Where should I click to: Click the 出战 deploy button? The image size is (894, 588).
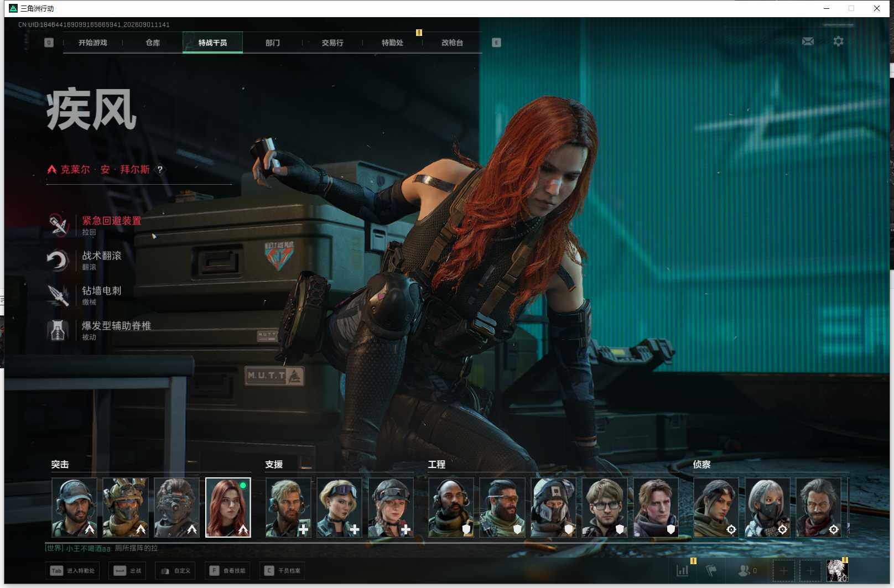tap(127, 571)
